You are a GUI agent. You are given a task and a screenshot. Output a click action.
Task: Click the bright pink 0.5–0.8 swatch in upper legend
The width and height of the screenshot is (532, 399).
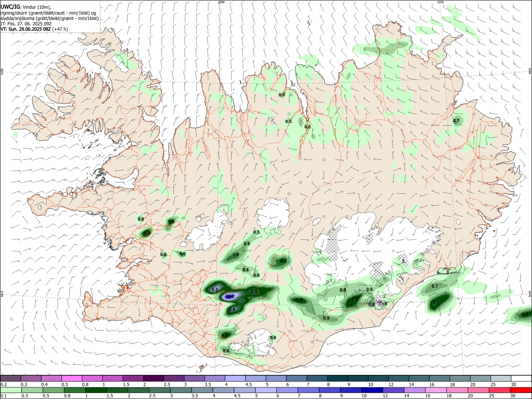(71, 378)
